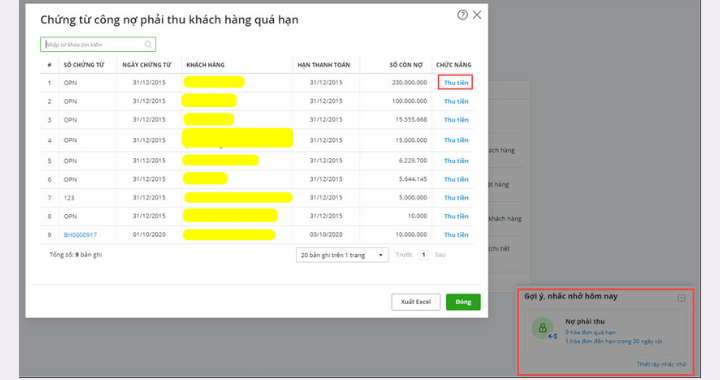Click the 230.000.000 remaining debt cell

tap(410, 83)
